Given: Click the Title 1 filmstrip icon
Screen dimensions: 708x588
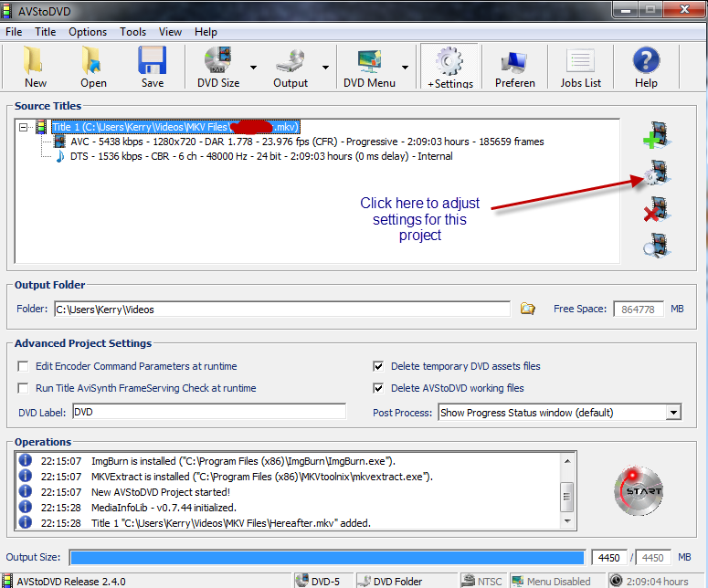Looking at the screenshot, I should pyautogui.click(x=41, y=127).
